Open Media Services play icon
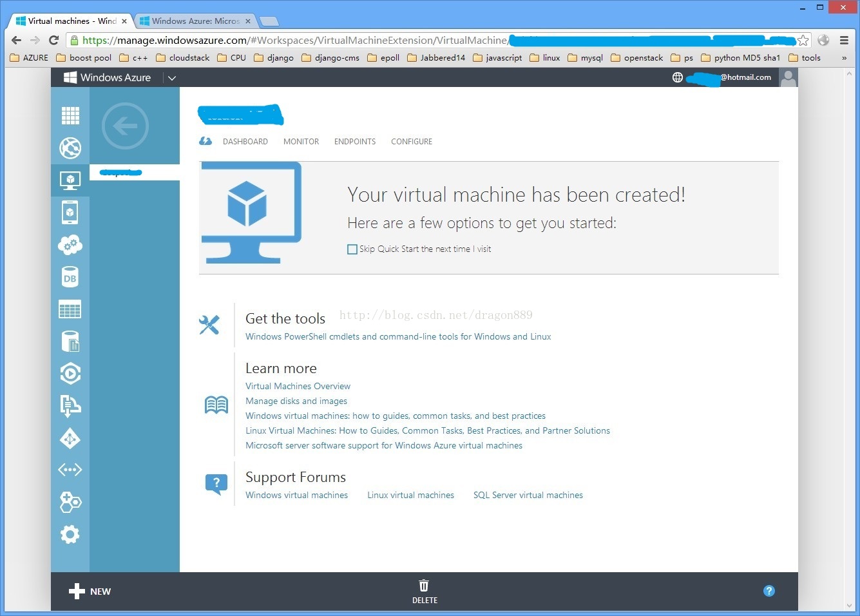860x616 pixels. [70, 374]
